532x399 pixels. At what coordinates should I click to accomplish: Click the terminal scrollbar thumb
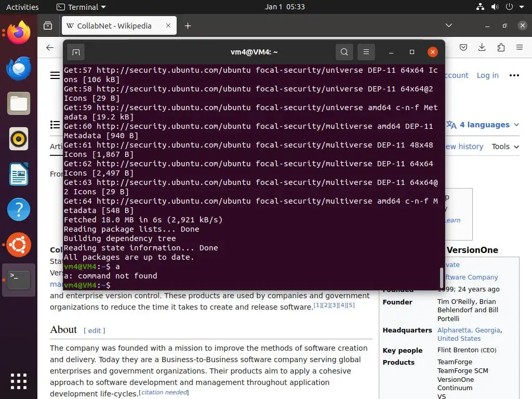(442, 277)
